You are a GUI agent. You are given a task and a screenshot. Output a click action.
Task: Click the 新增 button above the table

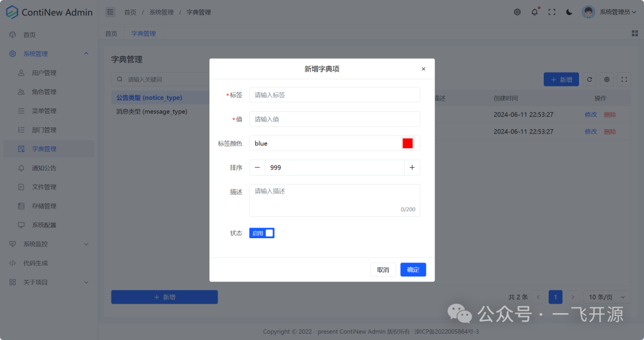coord(561,80)
